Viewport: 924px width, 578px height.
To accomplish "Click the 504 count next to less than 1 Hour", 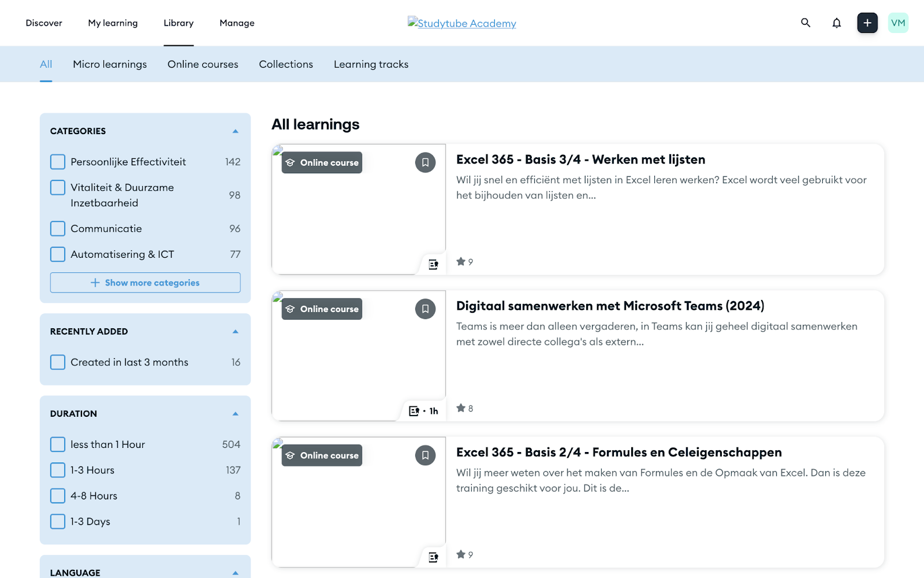I will (x=231, y=444).
